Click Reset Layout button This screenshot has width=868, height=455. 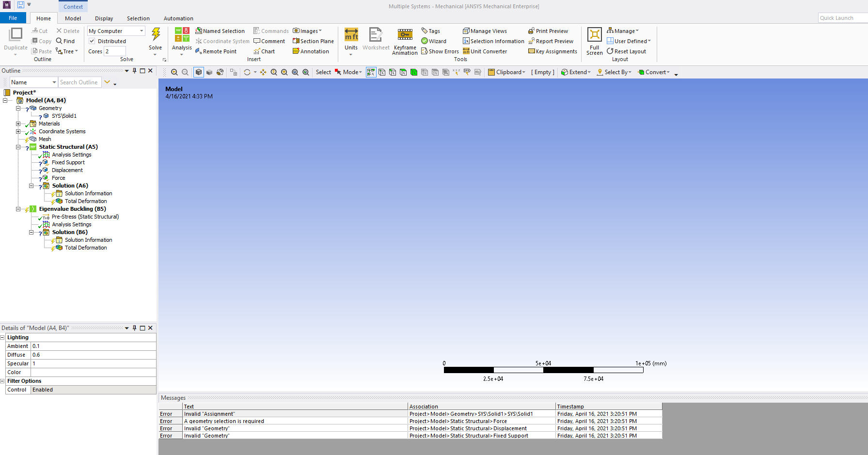point(627,51)
